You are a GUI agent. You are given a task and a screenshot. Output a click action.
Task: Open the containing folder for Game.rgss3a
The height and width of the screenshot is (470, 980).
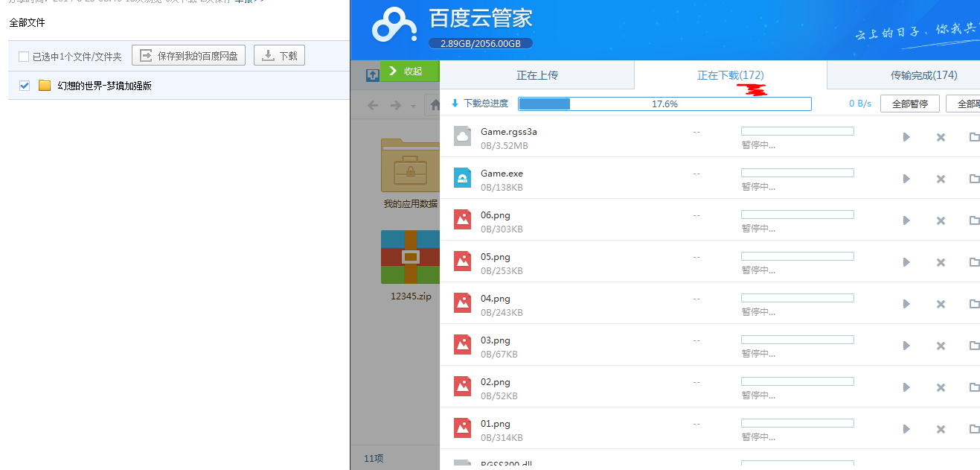[x=974, y=137]
